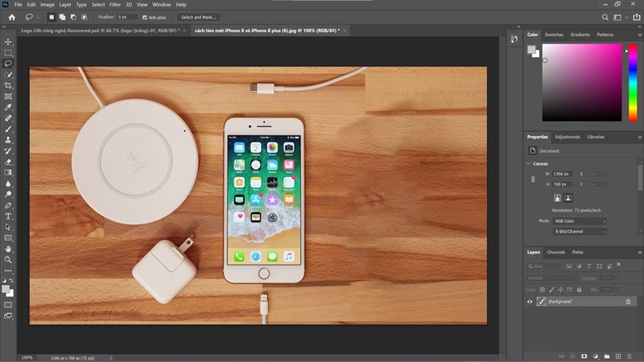Viewport: 644px width, 362px height.
Task: Collapse the Canvas section
Action: (x=529, y=164)
